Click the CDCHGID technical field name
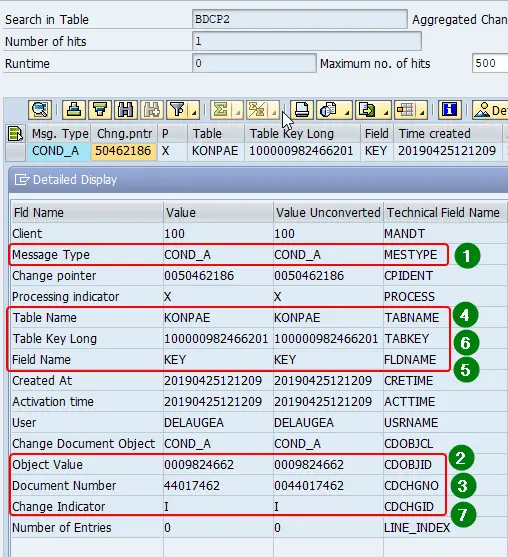Viewport: 508px width, 557px height. (x=409, y=507)
